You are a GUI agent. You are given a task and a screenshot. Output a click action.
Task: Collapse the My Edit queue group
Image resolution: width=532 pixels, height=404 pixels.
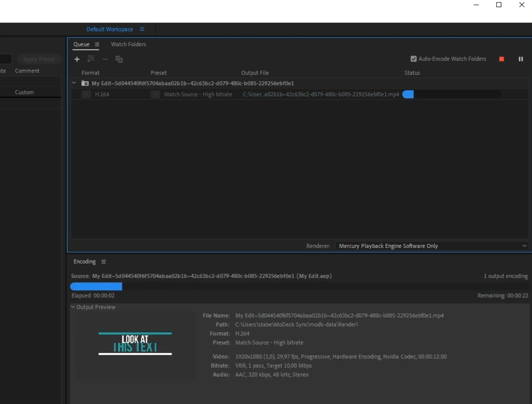coord(74,83)
